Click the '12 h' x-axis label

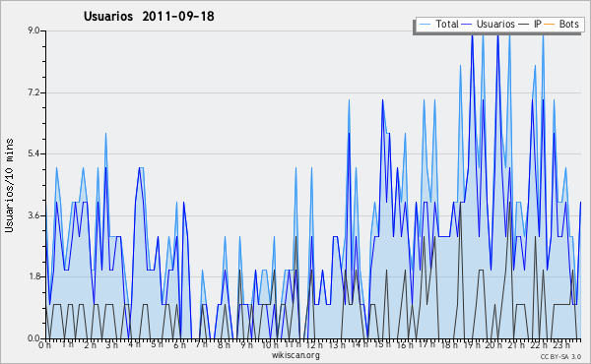coord(314,345)
